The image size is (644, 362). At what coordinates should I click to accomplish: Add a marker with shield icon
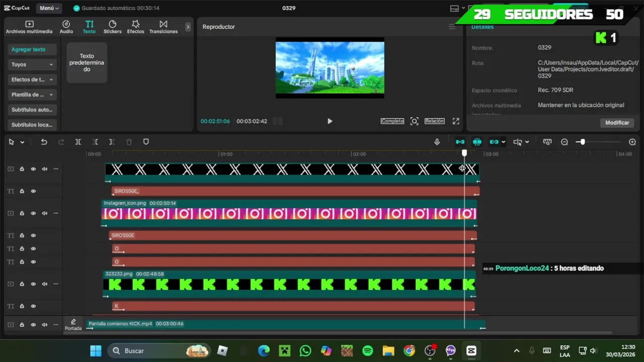tap(146, 142)
